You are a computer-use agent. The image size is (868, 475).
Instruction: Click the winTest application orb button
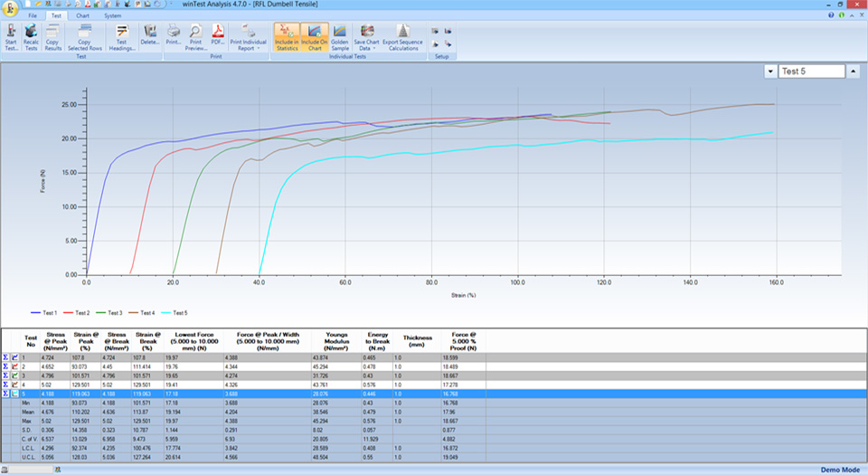click(9, 9)
